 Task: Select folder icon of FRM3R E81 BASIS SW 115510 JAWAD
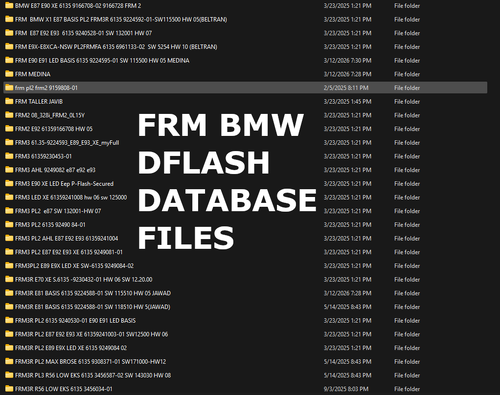[9, 293]
